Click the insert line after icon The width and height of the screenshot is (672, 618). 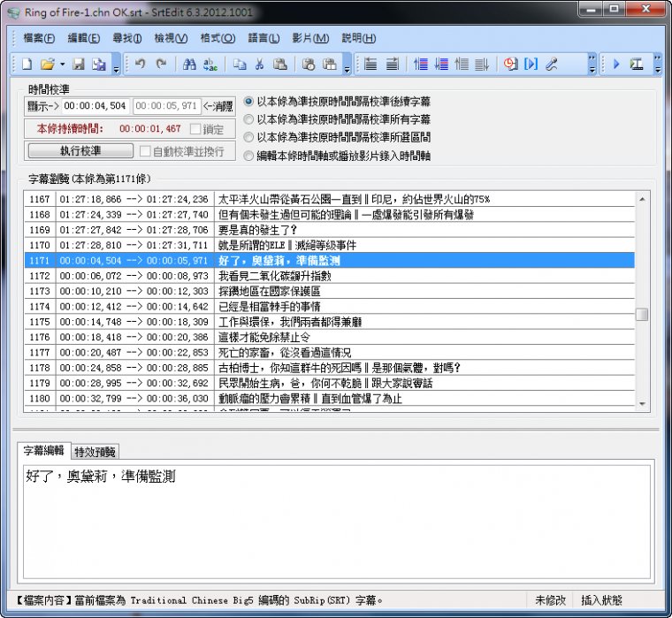tap(392, 65)
